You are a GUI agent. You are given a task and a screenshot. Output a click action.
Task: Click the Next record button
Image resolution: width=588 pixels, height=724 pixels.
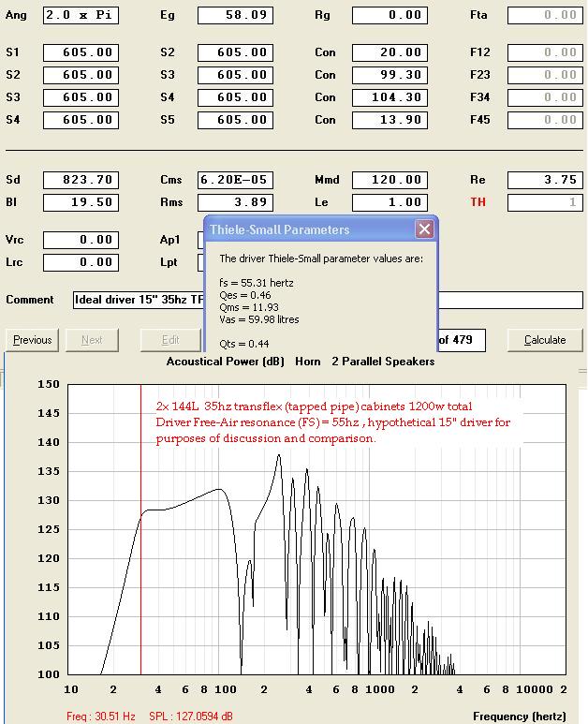(92, 340)
